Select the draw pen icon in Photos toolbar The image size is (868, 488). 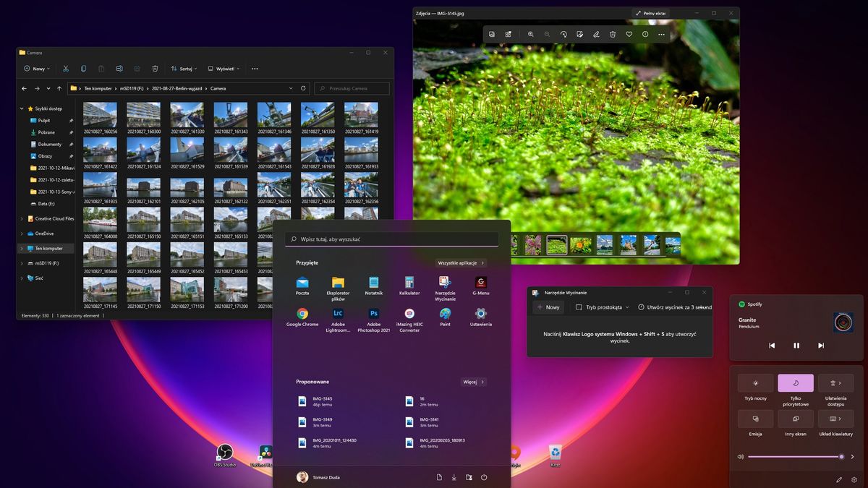point(596,34)
